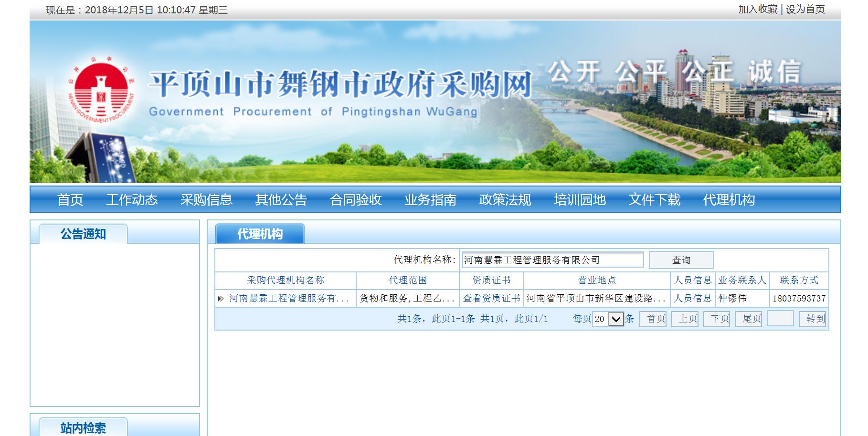Viewport: 868px width, 436px height.
Task: Jump to 尾页 last page
Action: 752,319
